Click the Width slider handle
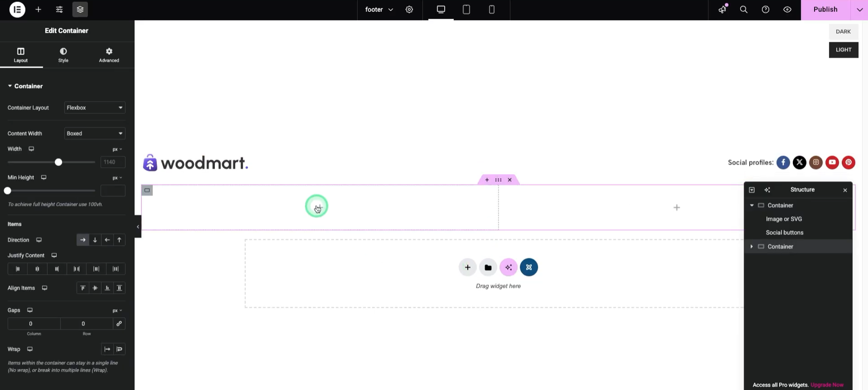This screenshot has width=868, height=390. (x=58, y=162)
